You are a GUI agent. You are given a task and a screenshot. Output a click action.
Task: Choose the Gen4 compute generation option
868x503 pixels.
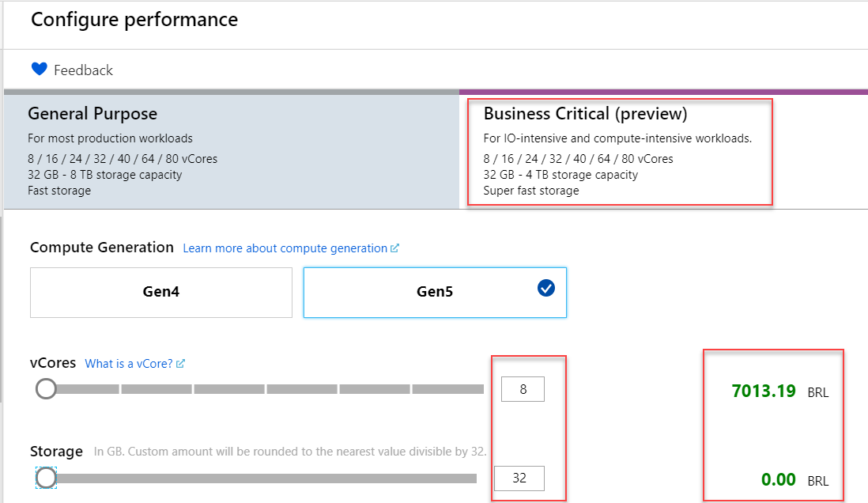point(161,292)
